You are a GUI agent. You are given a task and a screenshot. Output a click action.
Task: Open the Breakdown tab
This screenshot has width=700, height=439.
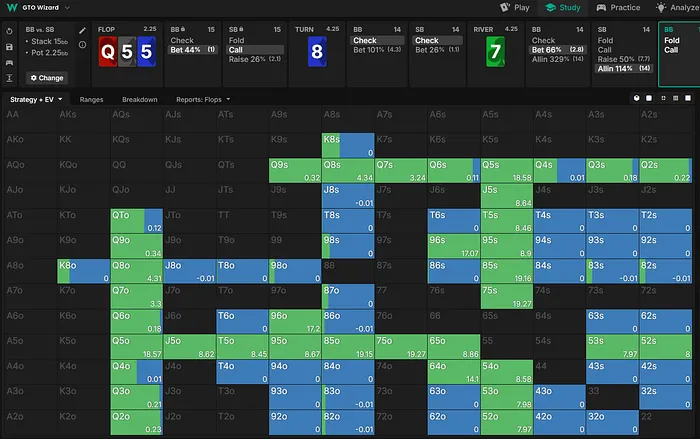[139, 100]
